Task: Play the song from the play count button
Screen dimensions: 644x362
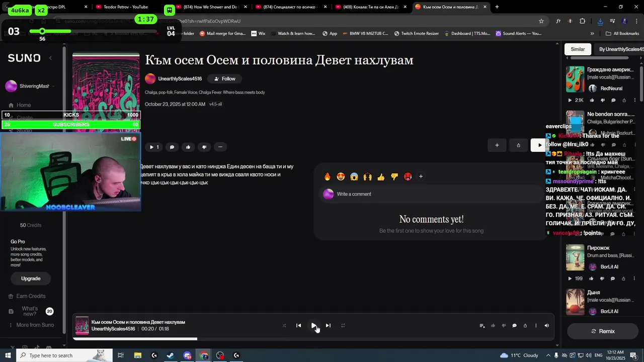Action: pos(154,147)
